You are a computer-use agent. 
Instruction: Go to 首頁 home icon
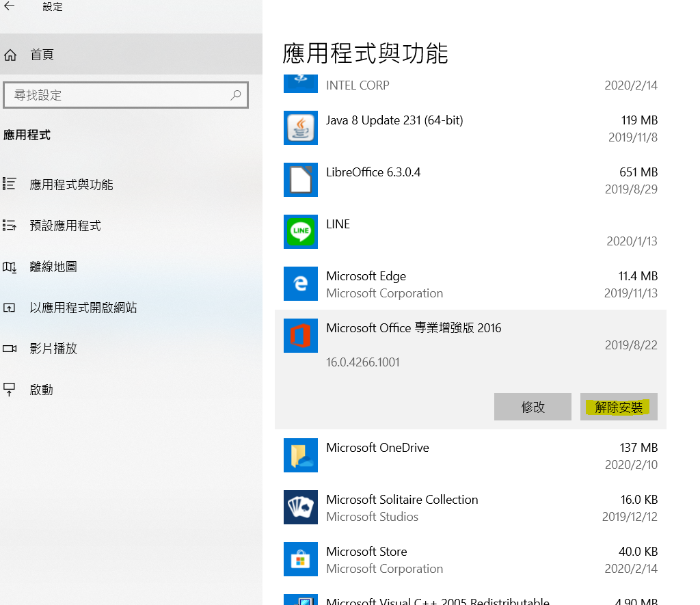[x=10, y=55]
